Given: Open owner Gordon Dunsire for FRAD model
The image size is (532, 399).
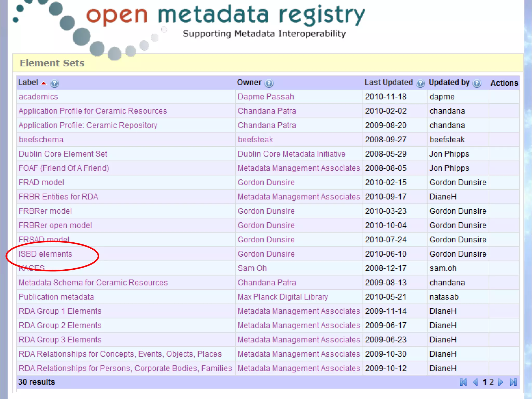Looking at the screenshot, I should [266, 182].
